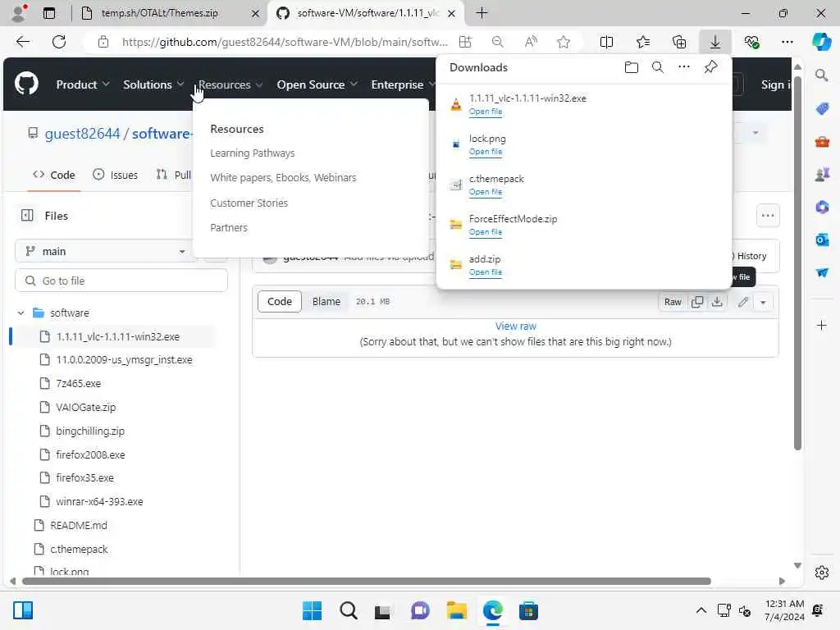Select Blame view tab
The width and height of the screenshot is (840, 630).
coord(326,302)
